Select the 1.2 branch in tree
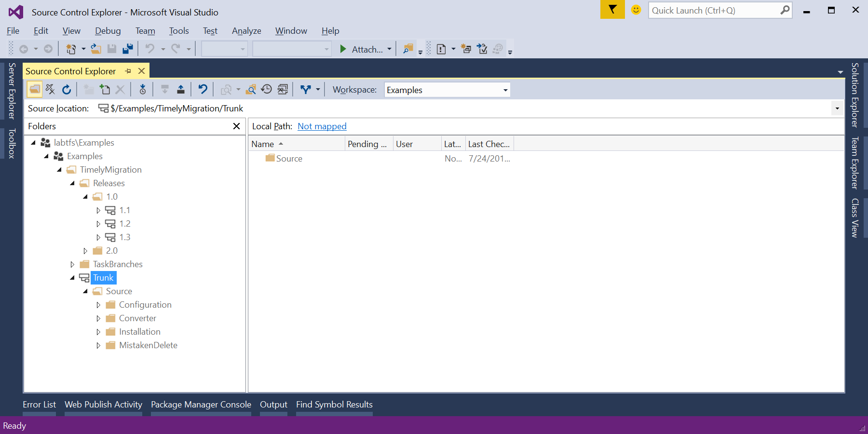 (125, 224)
